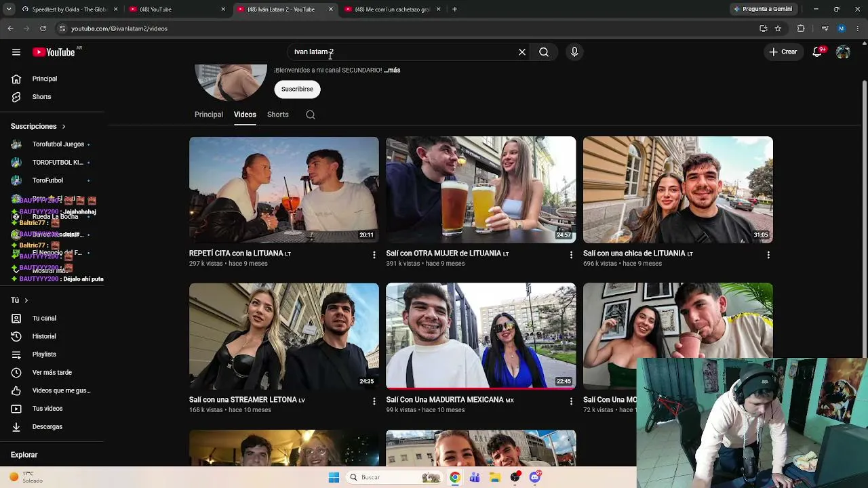Viewport: 868px width, 488px height.
Task: Open options menu for OTRA MUJER de LITUANIA video
Action: [571, 255]
